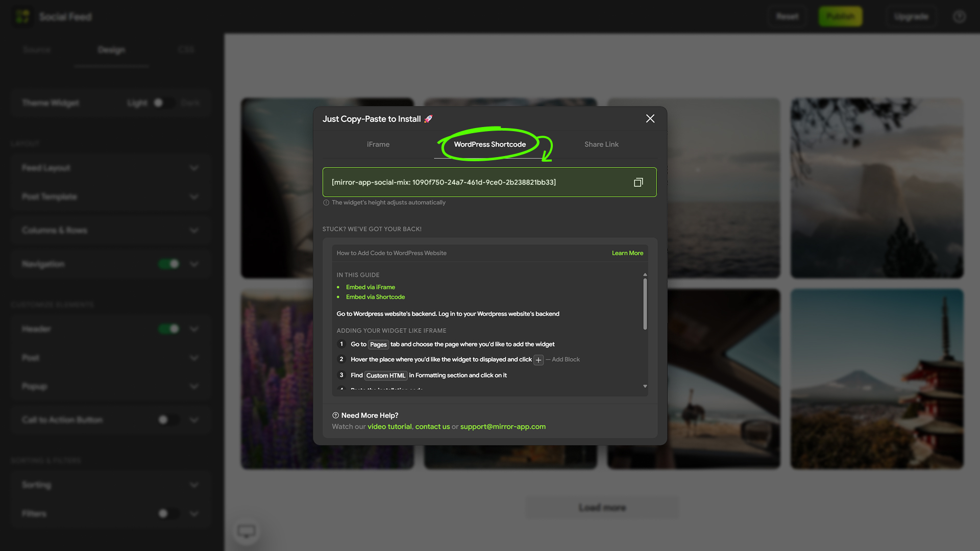Click the rocket emoji in the dialog title
The image size is (980, 551).
(428, 118)
